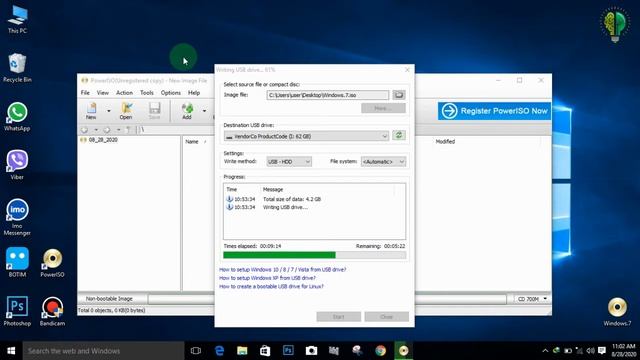Open the Viber desktop shortcut
Image resolution: width=640 pixels, height=360 pixels.
tap(17, 165)
